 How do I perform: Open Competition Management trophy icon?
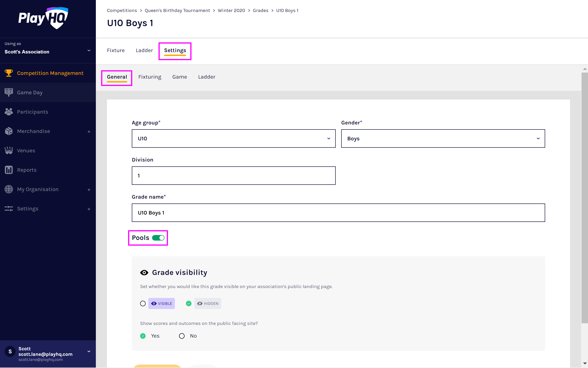point(9,73)
